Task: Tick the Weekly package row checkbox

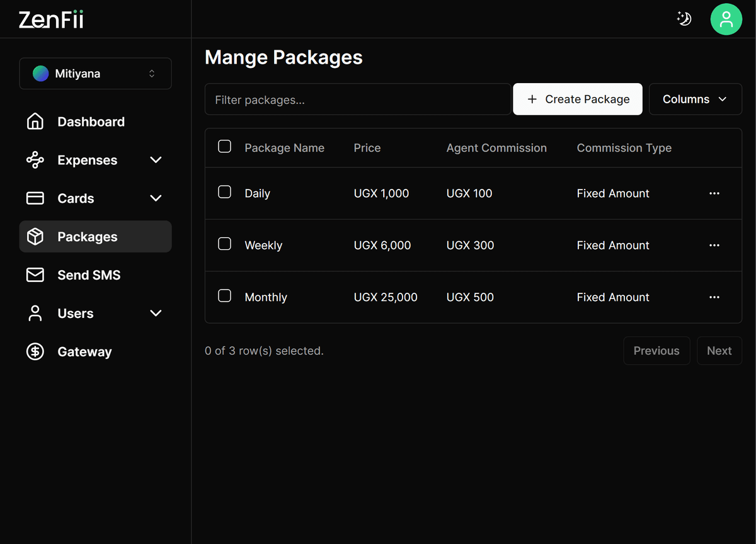Action: [224, 244]
